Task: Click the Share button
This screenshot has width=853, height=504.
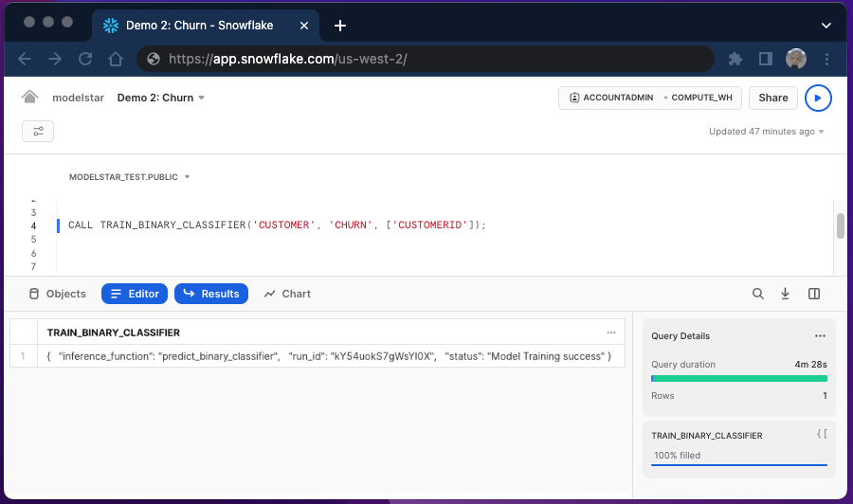Action: pos(772,98)
